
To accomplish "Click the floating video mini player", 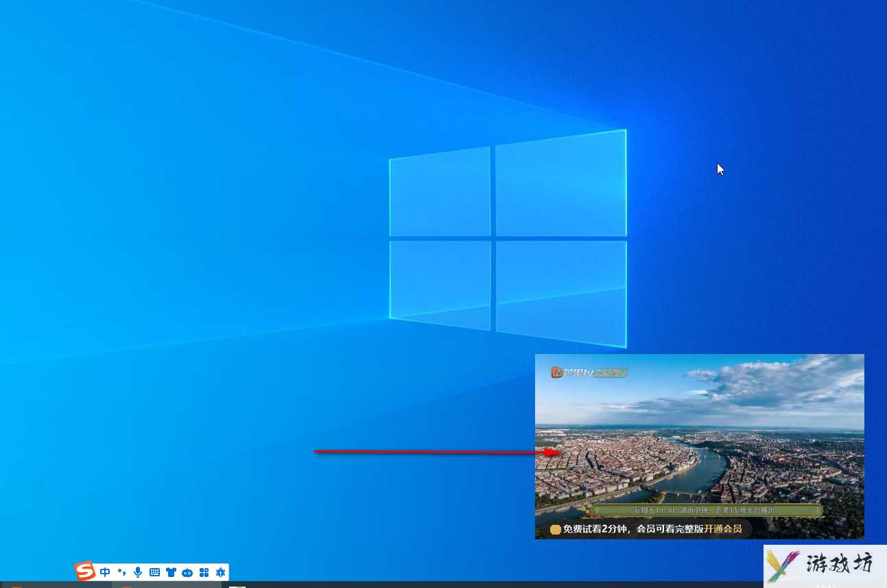I will coord(699,447).
